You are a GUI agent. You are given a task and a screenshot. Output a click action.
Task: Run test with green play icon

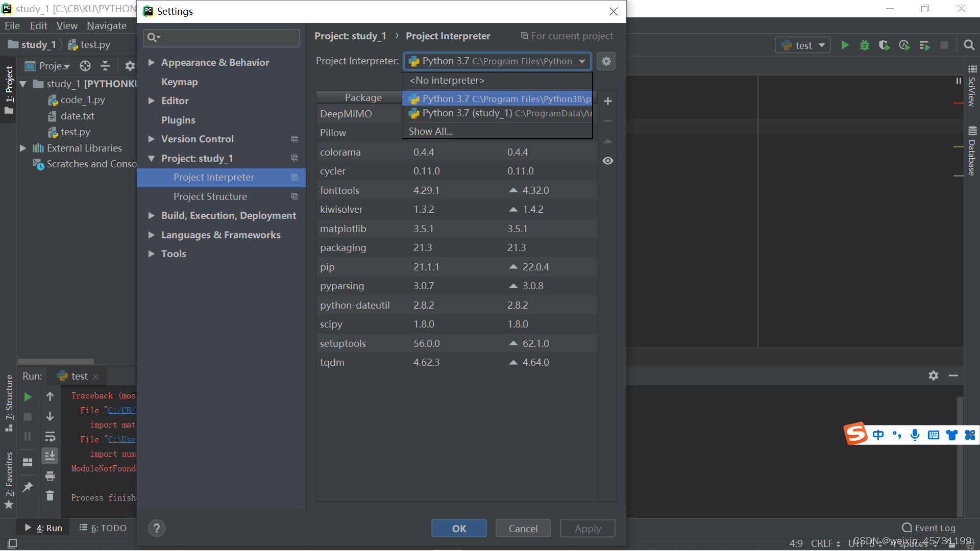pyautogui.click(x=845, y=45)
